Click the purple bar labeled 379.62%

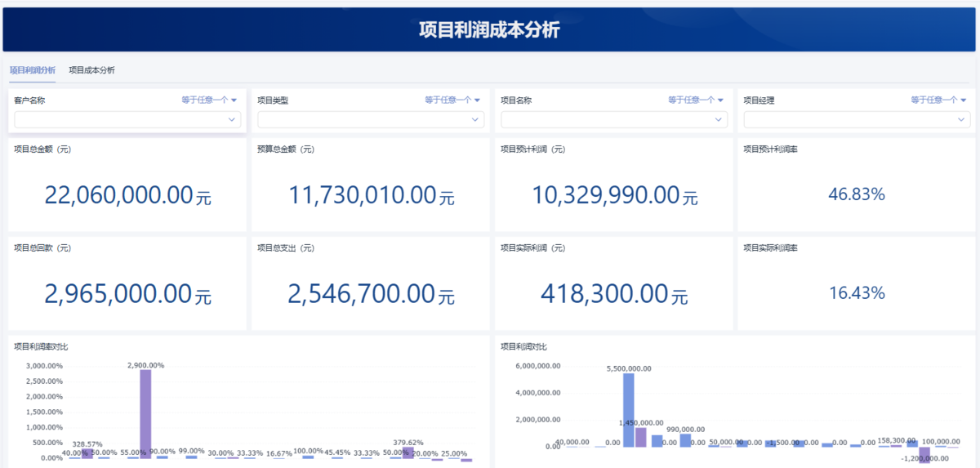(x=408, y=452)
